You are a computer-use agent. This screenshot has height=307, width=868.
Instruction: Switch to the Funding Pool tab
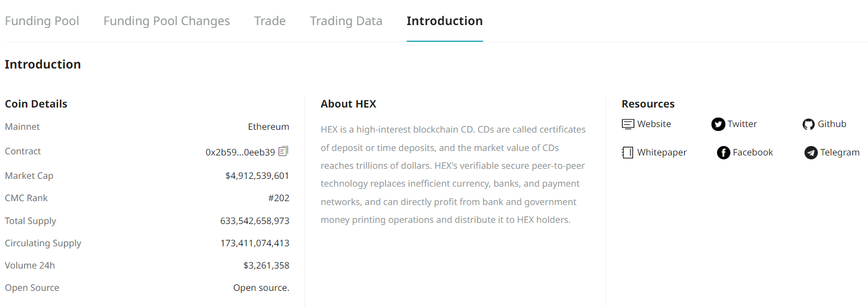[x=42, y=21]
